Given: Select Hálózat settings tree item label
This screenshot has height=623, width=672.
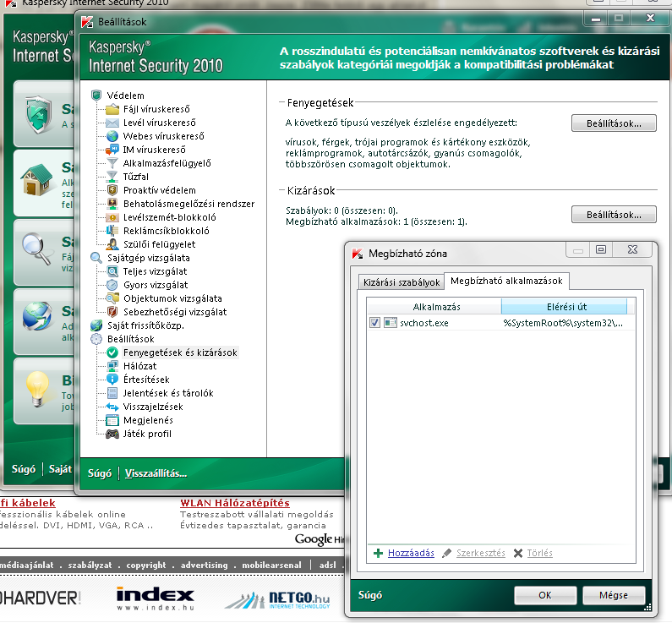Looking at the screenshot, I should click(x=139, y=366).
